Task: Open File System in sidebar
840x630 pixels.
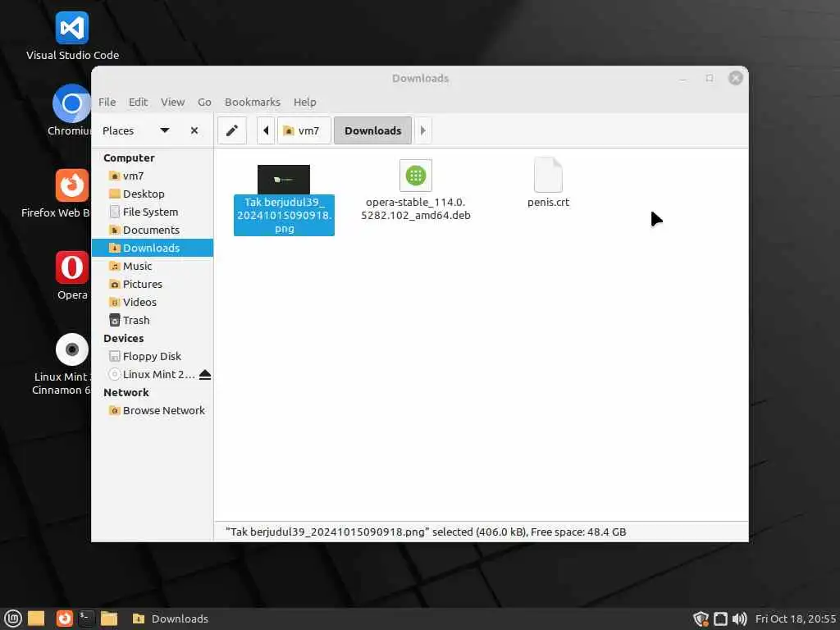Action: pos(153,212)
